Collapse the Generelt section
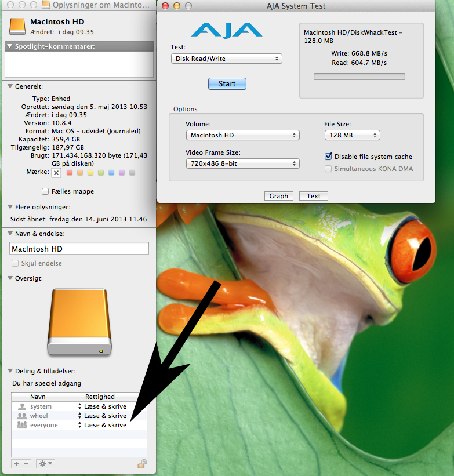Image resolution: width=454 pixels, height=476 pixels. coord(10,86)
